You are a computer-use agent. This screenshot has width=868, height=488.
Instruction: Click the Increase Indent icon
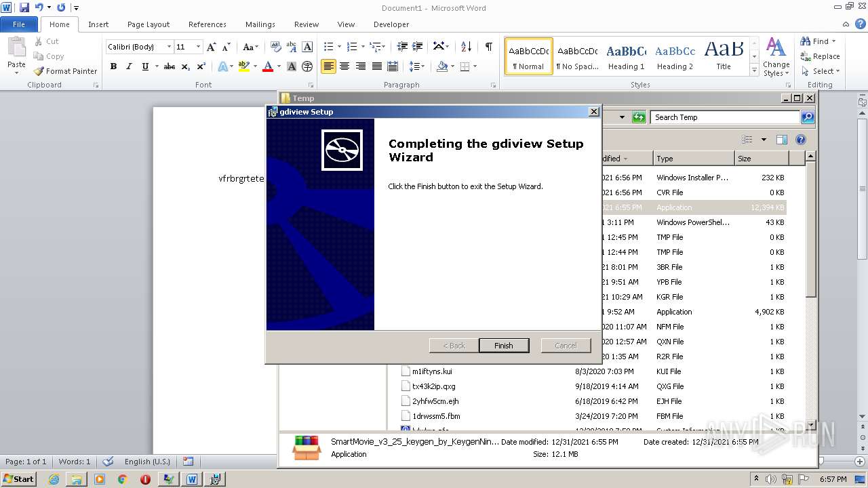point(418,47)
